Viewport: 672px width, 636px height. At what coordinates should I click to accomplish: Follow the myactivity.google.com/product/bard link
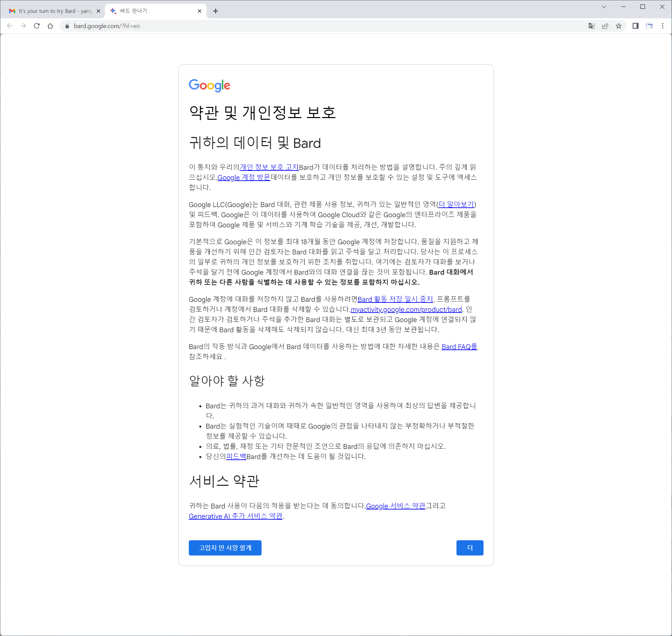(406, 309)
